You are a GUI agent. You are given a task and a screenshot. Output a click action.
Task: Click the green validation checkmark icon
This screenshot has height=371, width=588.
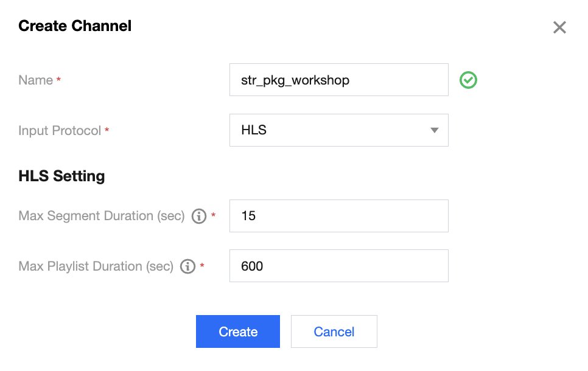468,80
